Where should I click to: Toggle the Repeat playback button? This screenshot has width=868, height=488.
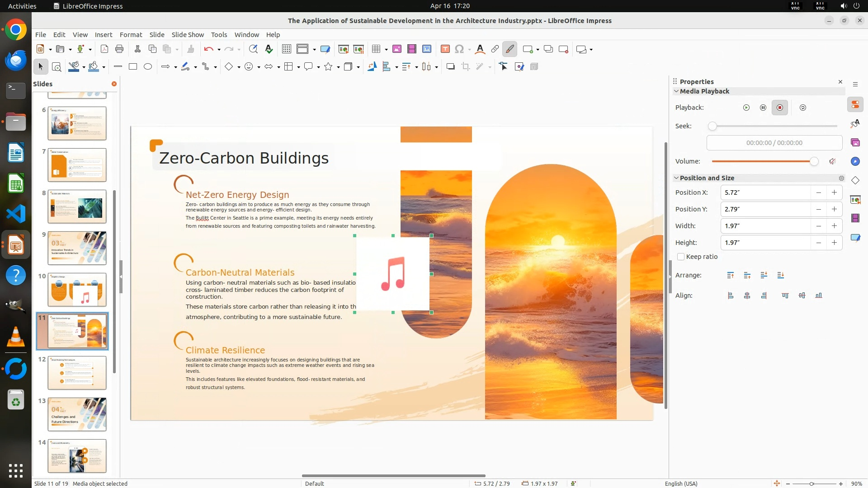(802, 108)
